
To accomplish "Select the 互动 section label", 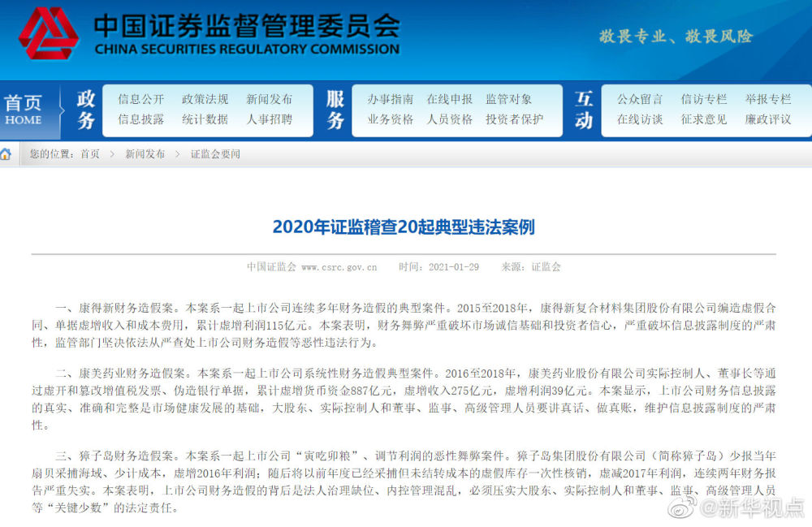I will coord(584,110).
